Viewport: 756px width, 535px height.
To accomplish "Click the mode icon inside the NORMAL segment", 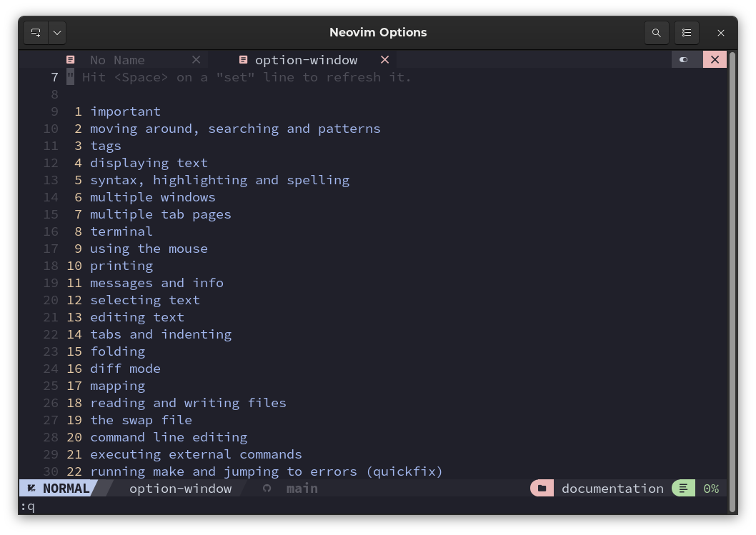I will pyautogui.click(x=31, y=488).
